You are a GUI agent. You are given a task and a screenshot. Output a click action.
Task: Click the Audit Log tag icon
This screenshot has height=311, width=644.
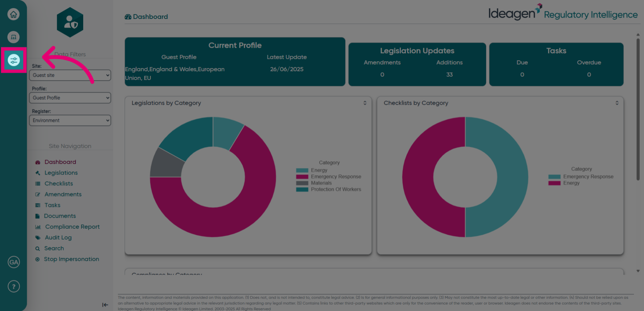pos(38,238)
